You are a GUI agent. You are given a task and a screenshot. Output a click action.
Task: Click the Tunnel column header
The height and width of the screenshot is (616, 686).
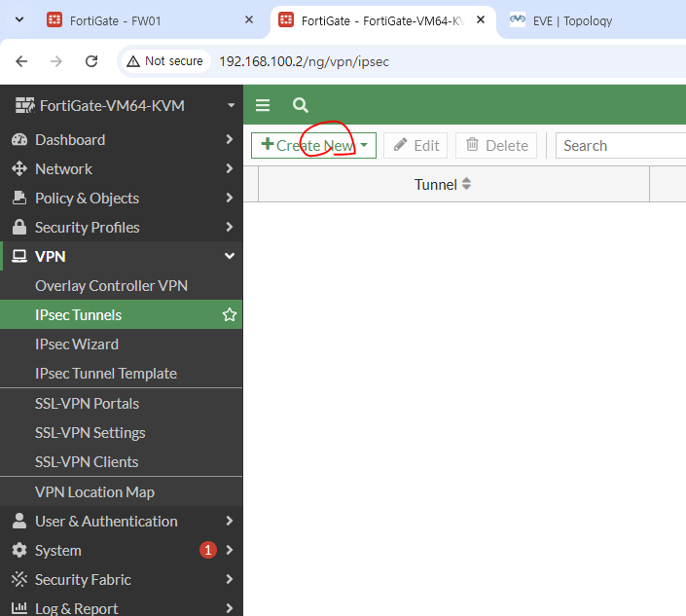453,184
